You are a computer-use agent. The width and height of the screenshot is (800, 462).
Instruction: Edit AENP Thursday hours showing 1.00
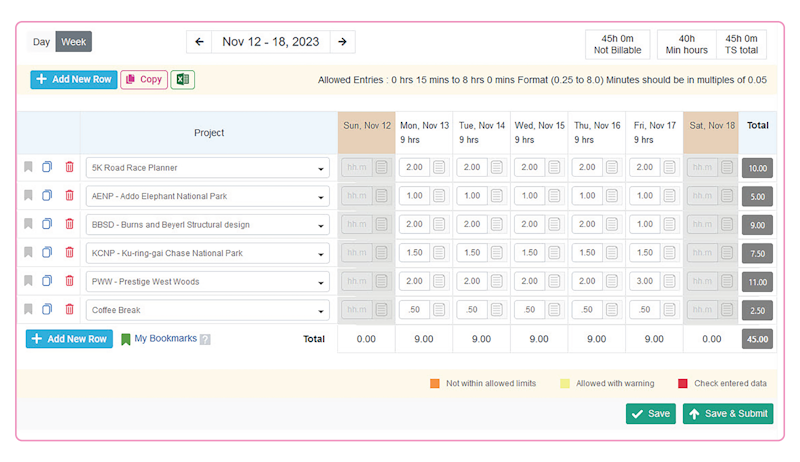[x=588, y=196]
